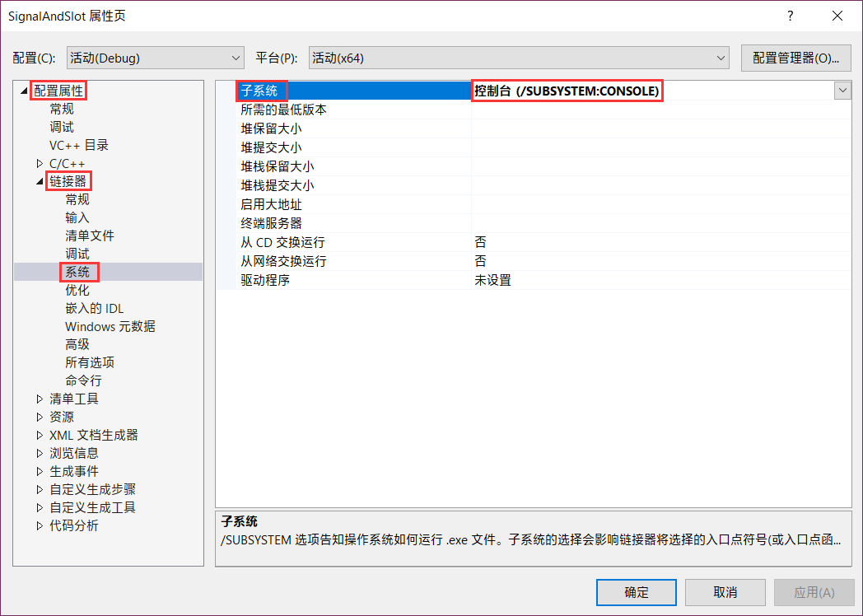Click the help question mark icon
The image size is (863, 616).
tap(791, 16)
